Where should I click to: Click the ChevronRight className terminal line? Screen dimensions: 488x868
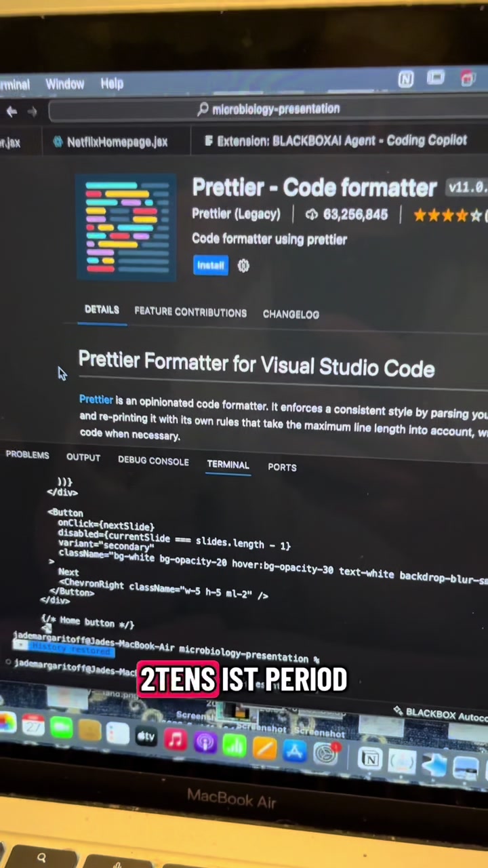pos(163,588)
